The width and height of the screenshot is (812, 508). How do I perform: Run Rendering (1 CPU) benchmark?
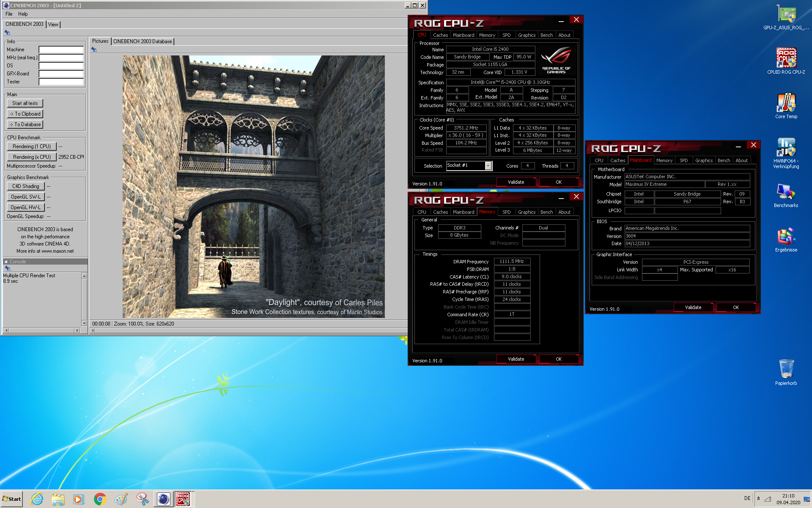[x=32, y=146]
